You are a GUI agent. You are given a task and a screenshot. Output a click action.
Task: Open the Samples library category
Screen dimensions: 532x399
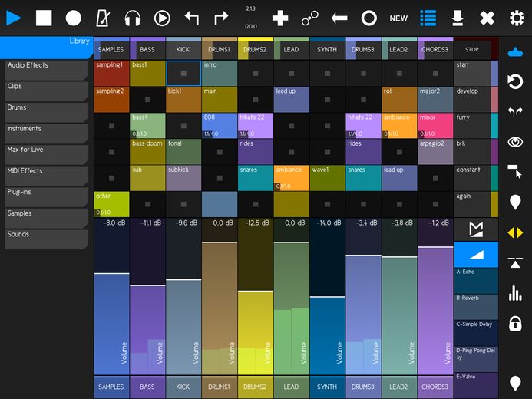(x=47, y=218)
